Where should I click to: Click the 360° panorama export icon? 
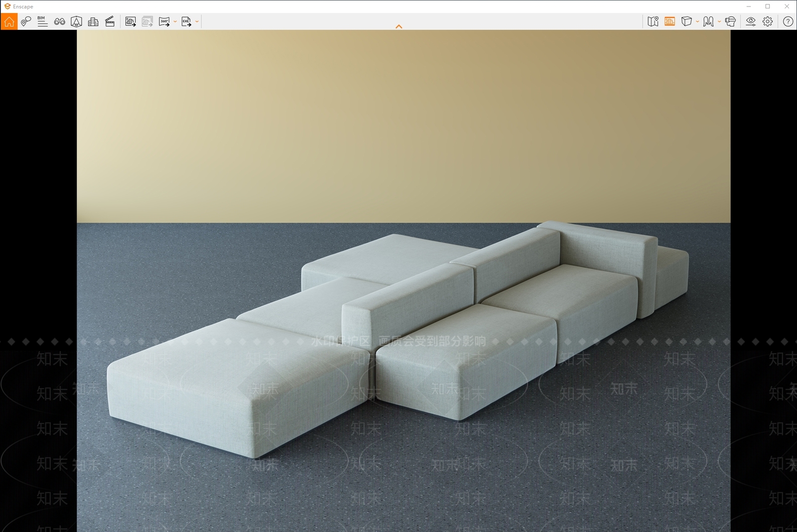[164, 21]
